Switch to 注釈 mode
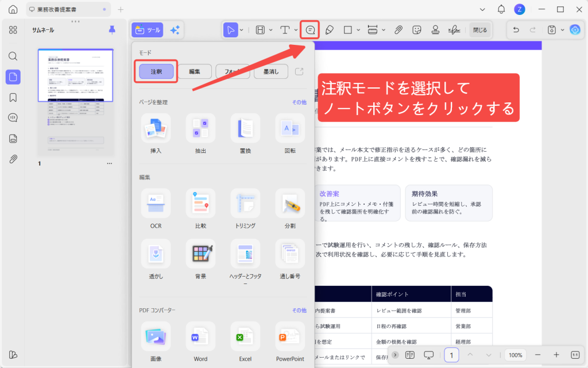This screenshot has width=588, height=368. [156, 71]
